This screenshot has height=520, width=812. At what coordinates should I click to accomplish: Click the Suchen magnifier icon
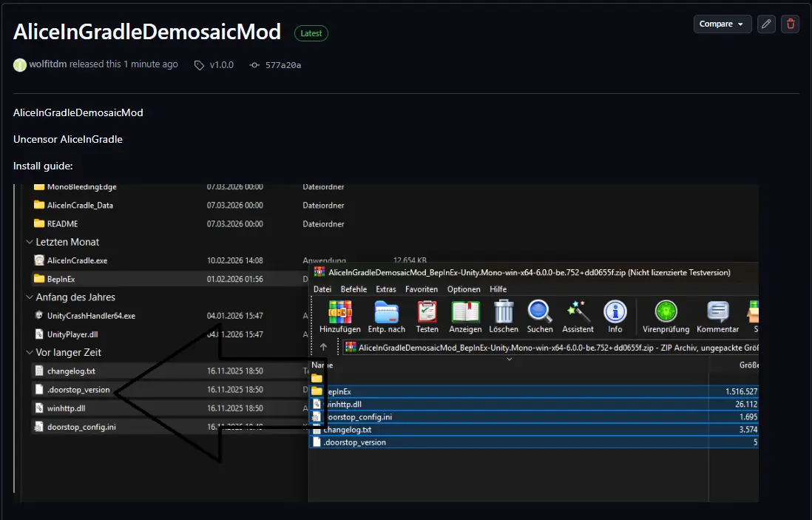point(540,311)
